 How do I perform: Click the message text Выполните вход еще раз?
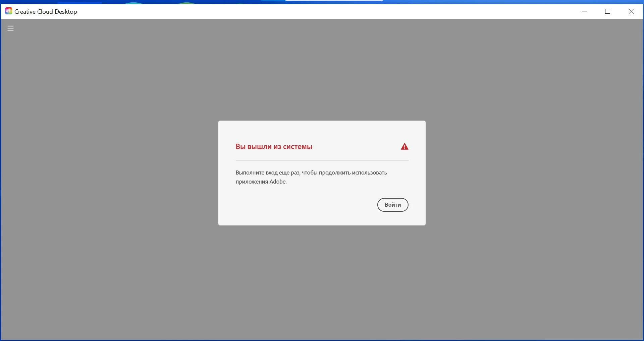pyautogui.click(x=267, y=173)
